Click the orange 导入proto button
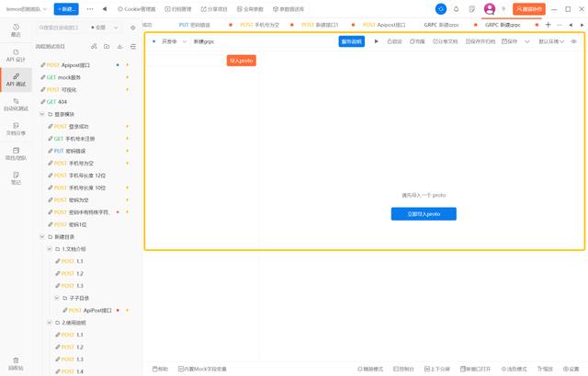The height and width of the screenshot is (376, 588). [x=241, y=61]
